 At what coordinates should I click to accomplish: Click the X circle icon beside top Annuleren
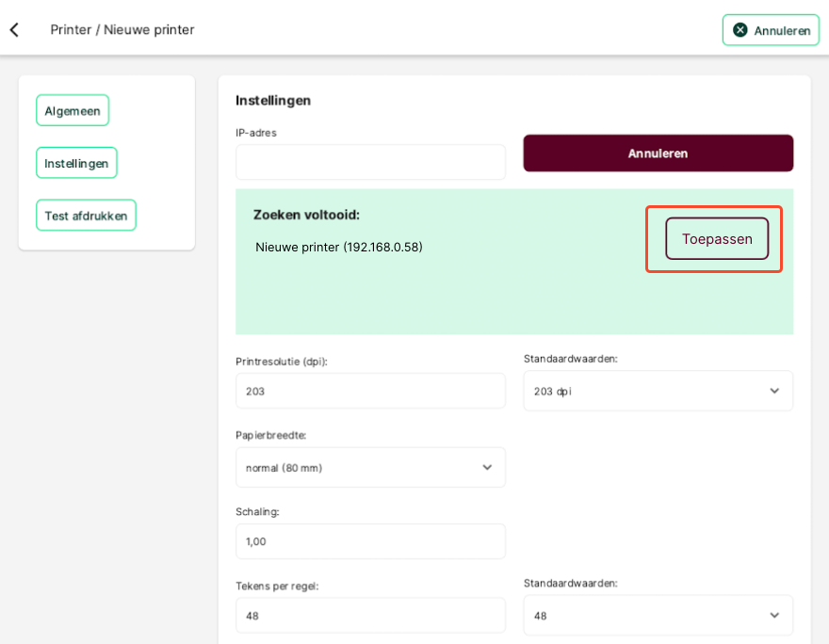click(x=740, y=30)
